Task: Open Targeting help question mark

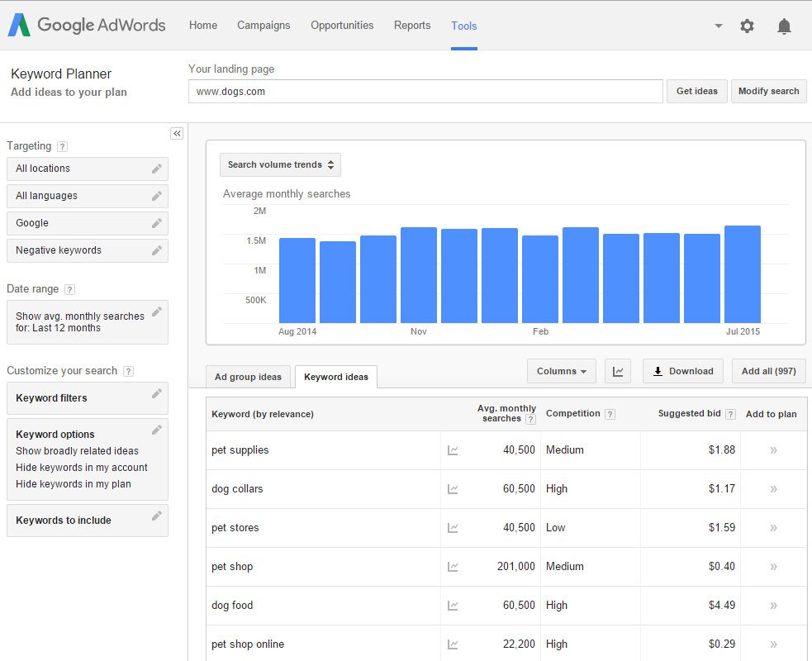Action: [62, 146]
